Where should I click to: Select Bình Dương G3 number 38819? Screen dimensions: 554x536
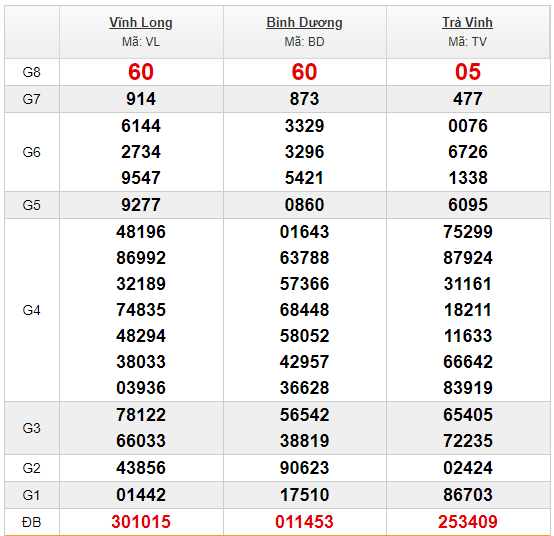(x=304, y=441)
